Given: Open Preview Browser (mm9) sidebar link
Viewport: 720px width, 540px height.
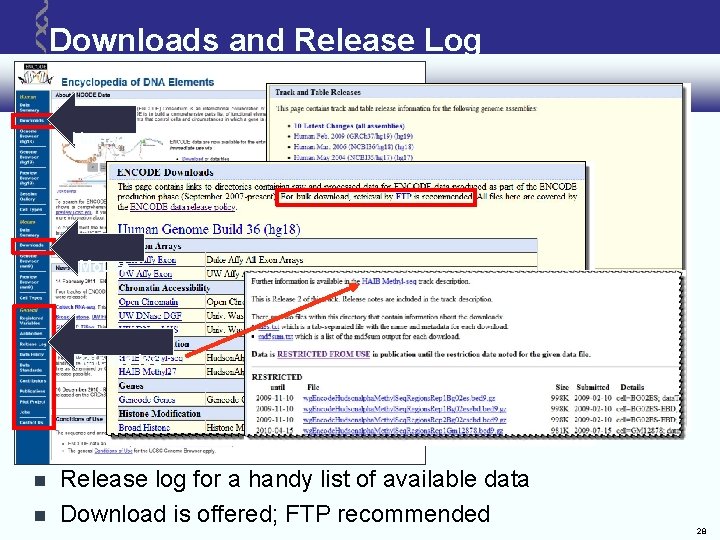Looking at the screenshot, I should click(x=29, y=282).
